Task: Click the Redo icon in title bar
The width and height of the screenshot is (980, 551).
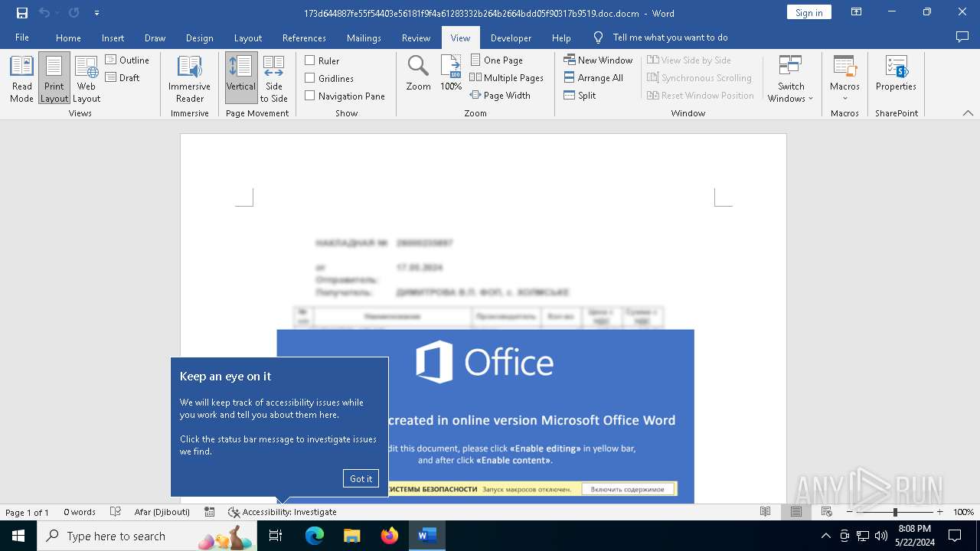Action: click(73, 13)
